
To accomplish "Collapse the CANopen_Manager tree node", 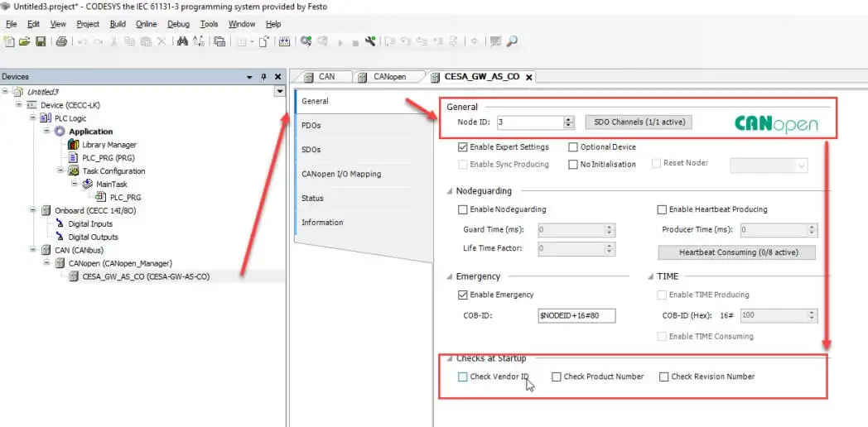I will pos(47,263).
